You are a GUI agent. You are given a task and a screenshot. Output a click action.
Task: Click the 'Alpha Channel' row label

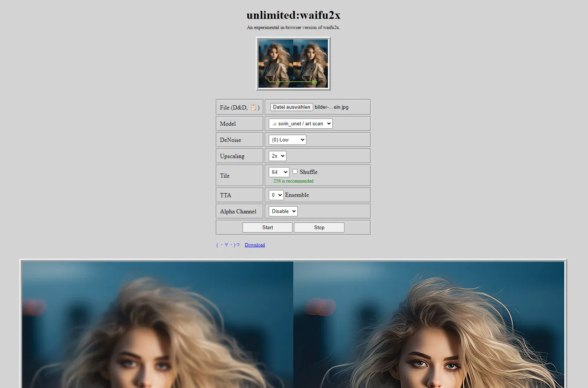238,211
